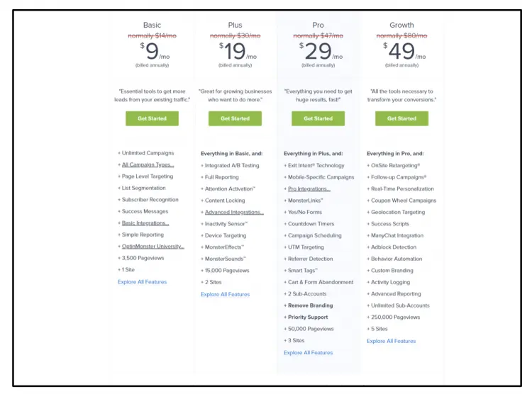Screen dimensions: 532x394
Task: Choose Get Started for Growth plan
Action: (x=401, y=118)
